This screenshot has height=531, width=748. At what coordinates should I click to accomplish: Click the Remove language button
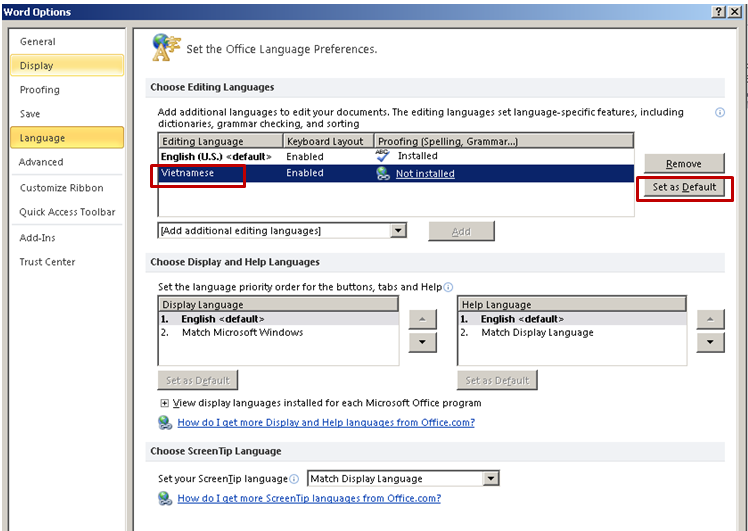pos(683,164)
